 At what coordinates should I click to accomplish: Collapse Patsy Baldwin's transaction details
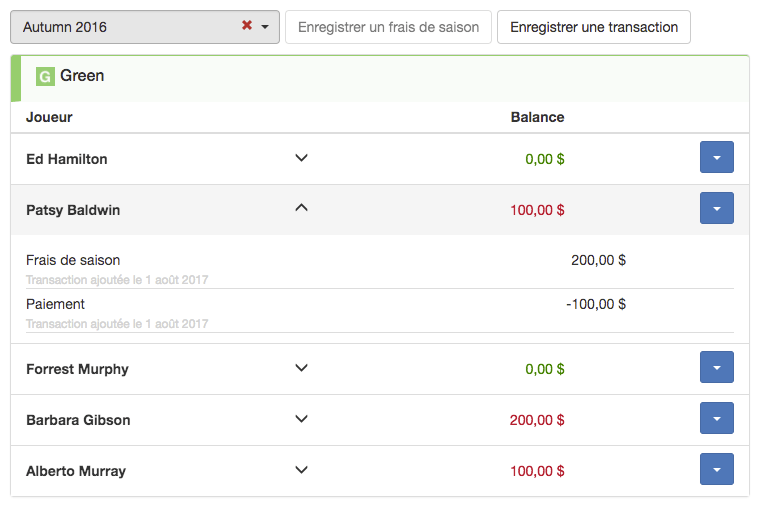click(x=301, y=208)
